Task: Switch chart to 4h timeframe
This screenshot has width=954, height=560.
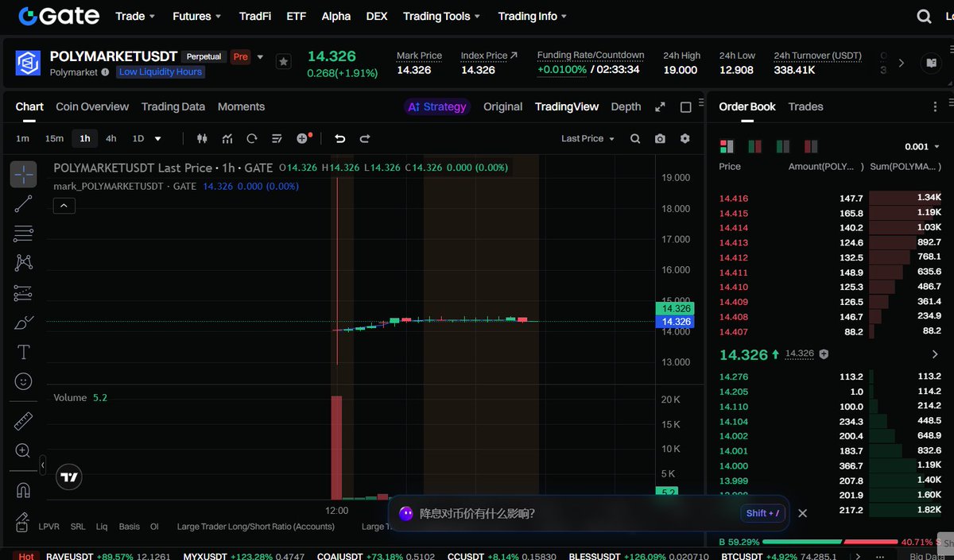Action: tap(111, 138)
